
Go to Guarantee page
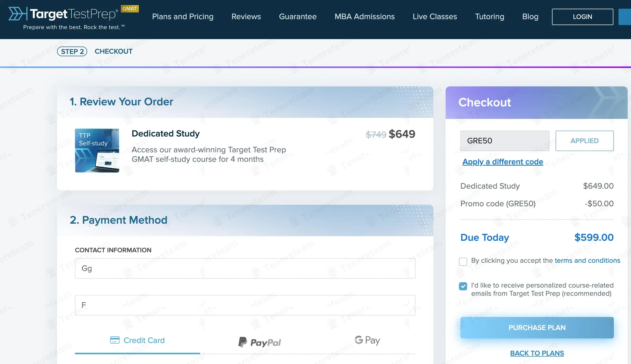(298, 17)
